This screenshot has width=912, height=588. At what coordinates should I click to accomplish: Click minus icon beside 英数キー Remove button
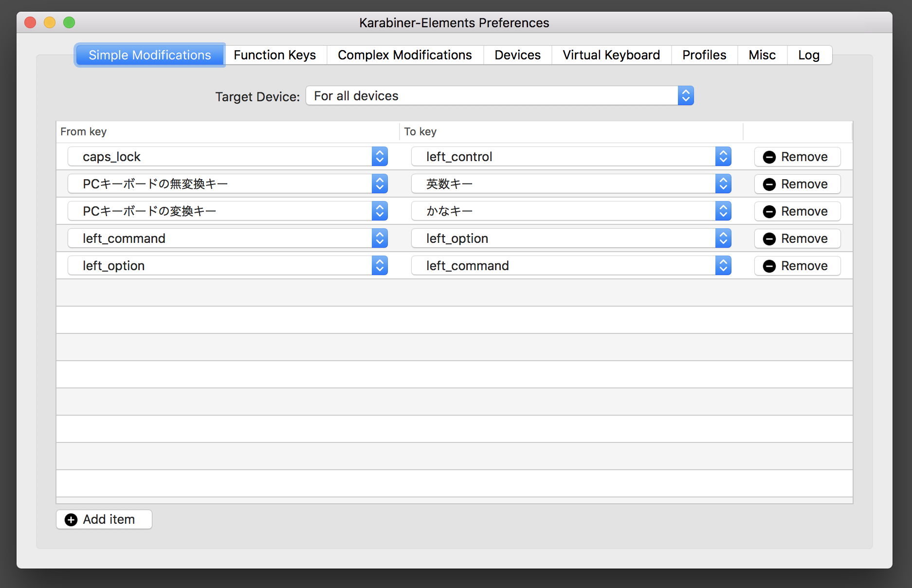click(769, 184)
